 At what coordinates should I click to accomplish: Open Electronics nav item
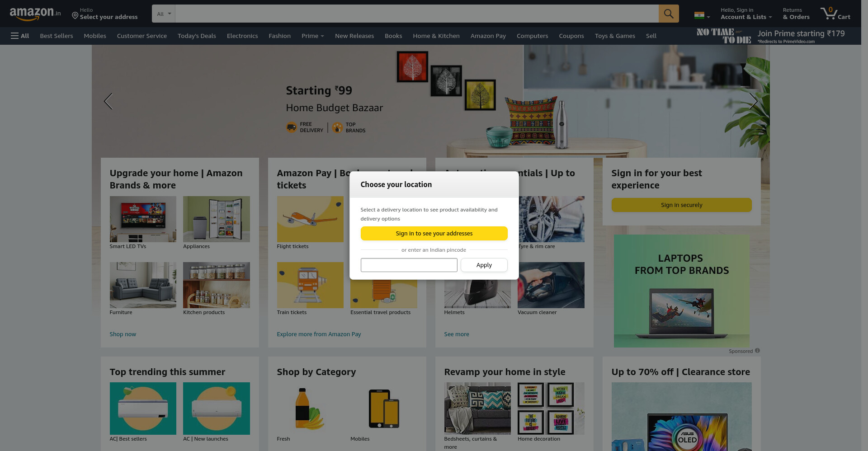[x=242, y=36]
